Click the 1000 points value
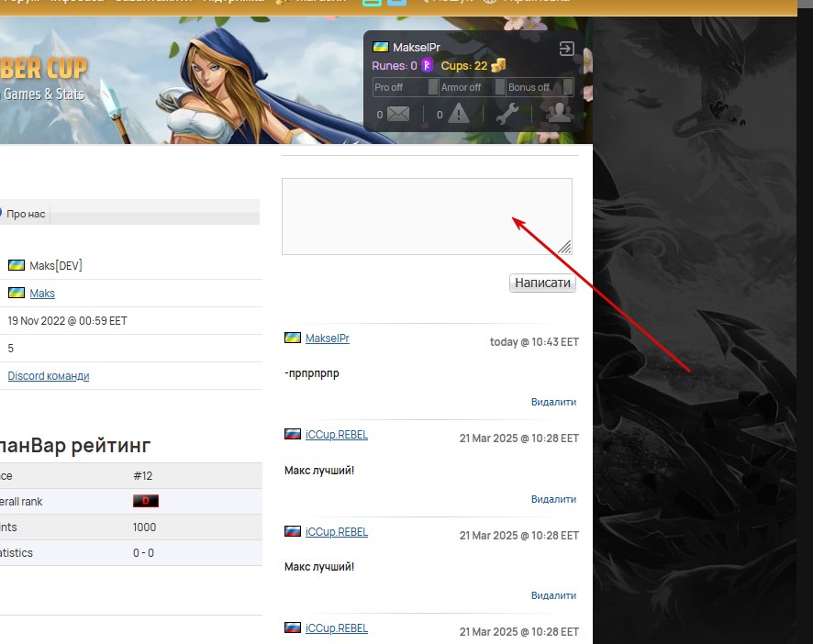Viewport: 813px width, 644px height. pyautogui.click(x=144, y=527)
